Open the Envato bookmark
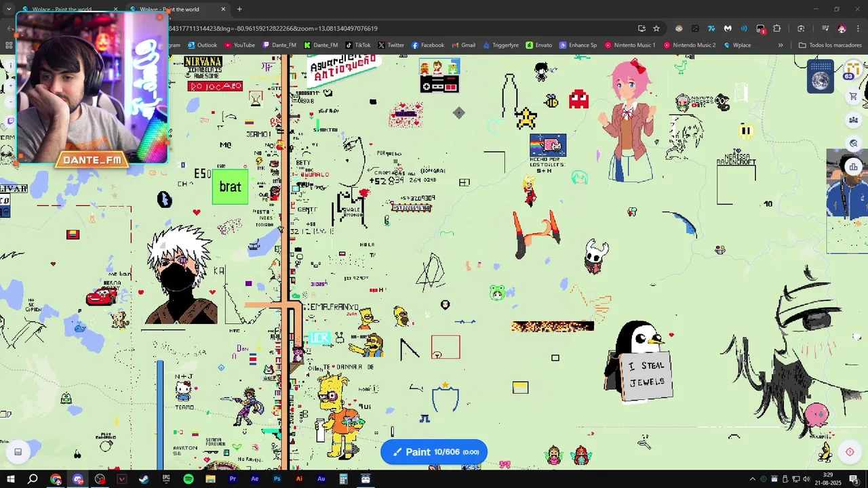 (x=539, y=45)
